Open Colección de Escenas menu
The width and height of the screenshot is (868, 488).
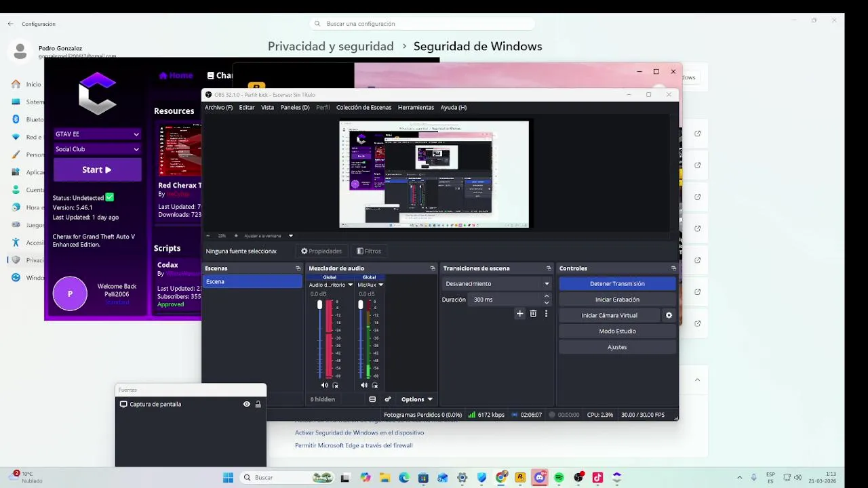363,107
